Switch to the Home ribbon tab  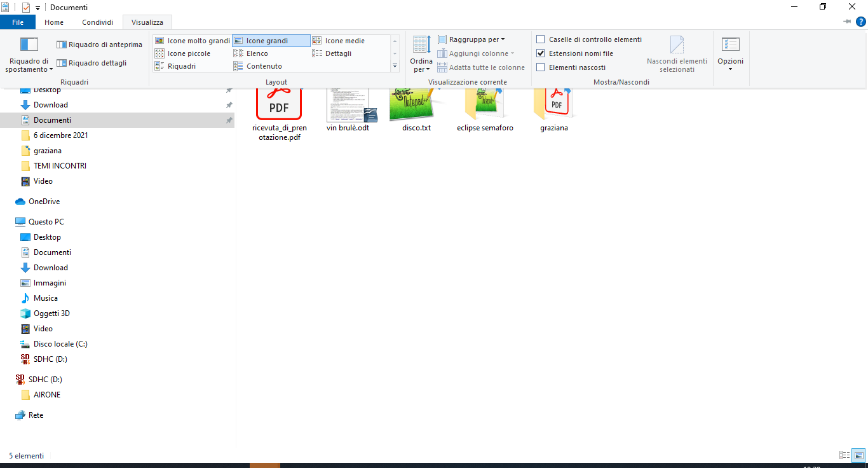pos(54,22)
